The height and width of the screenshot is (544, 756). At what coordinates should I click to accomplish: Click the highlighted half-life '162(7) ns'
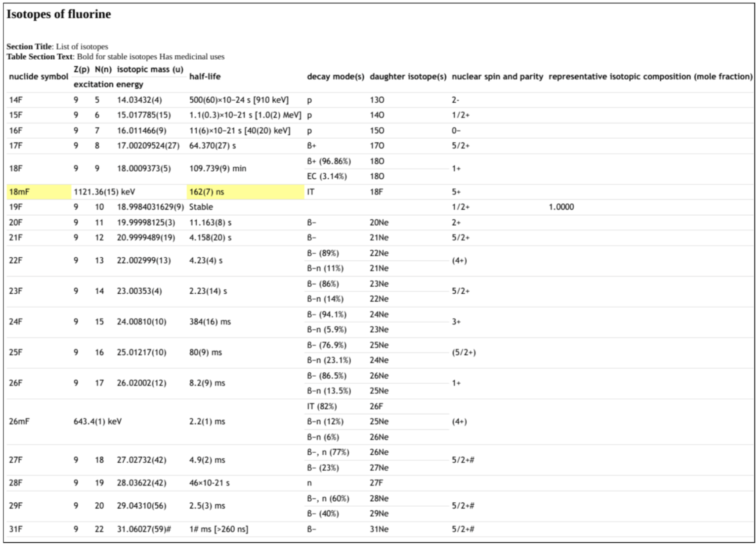coord(206,192)
